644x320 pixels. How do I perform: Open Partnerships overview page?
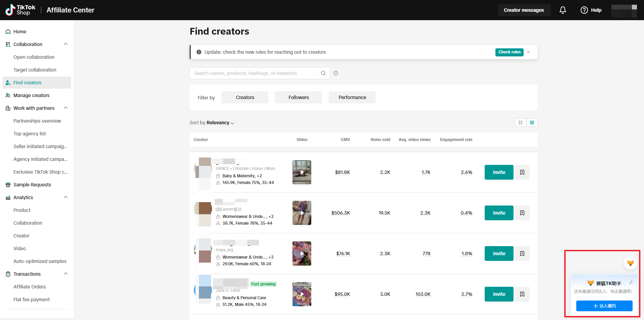point(37,121)
